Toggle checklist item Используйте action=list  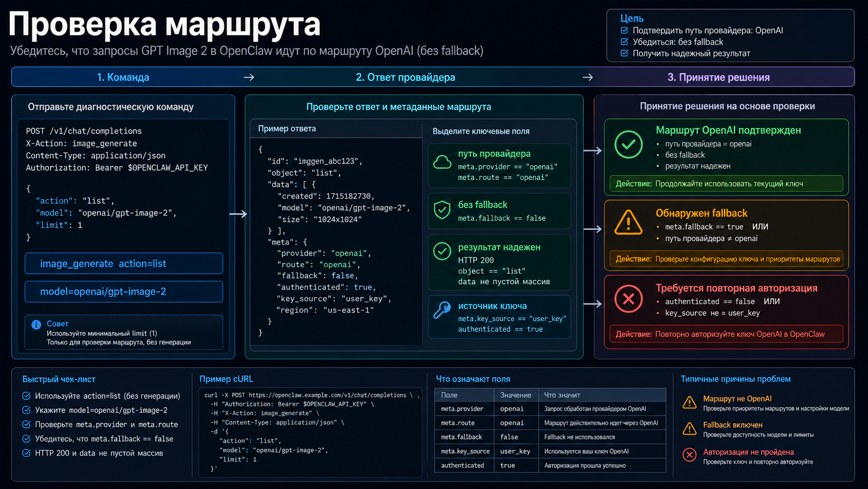point(26,396)
